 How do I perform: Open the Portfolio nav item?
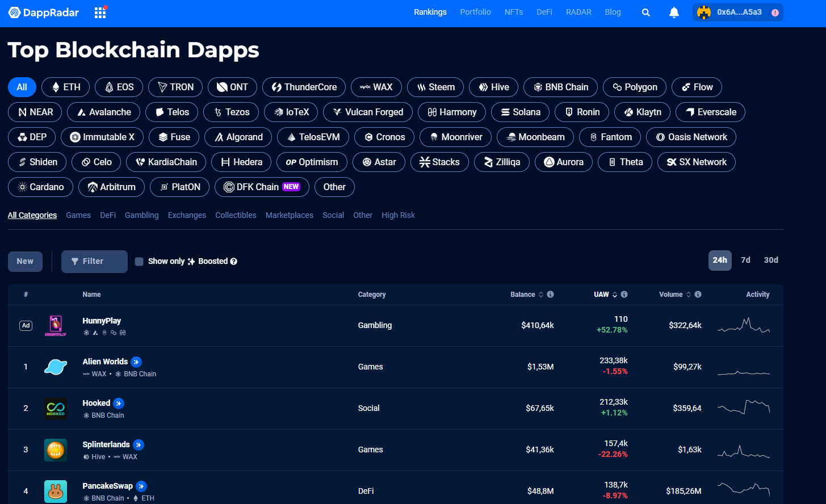tap(476, 12)
